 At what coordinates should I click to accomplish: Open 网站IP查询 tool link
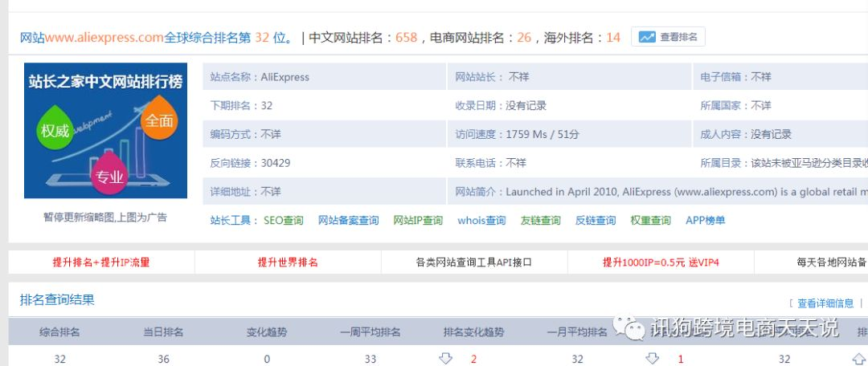pos(418,220)
